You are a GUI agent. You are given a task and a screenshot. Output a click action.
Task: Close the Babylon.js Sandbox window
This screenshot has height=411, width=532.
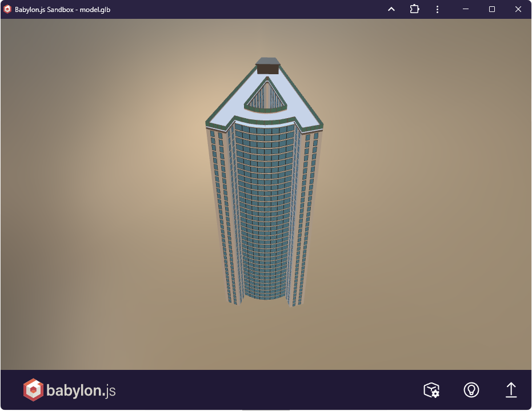coord(518,9)
